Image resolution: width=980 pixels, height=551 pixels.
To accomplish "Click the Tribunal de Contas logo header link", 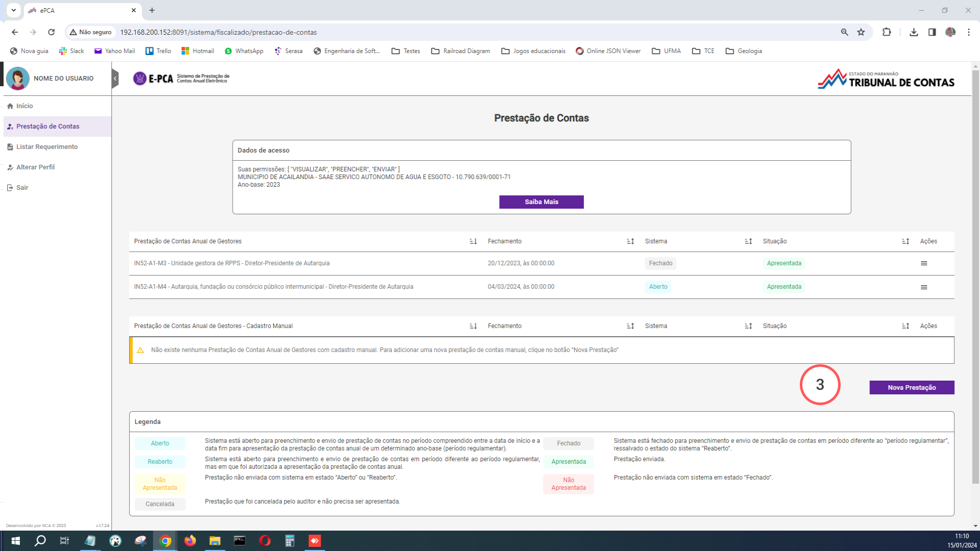I will pos(885,79).
